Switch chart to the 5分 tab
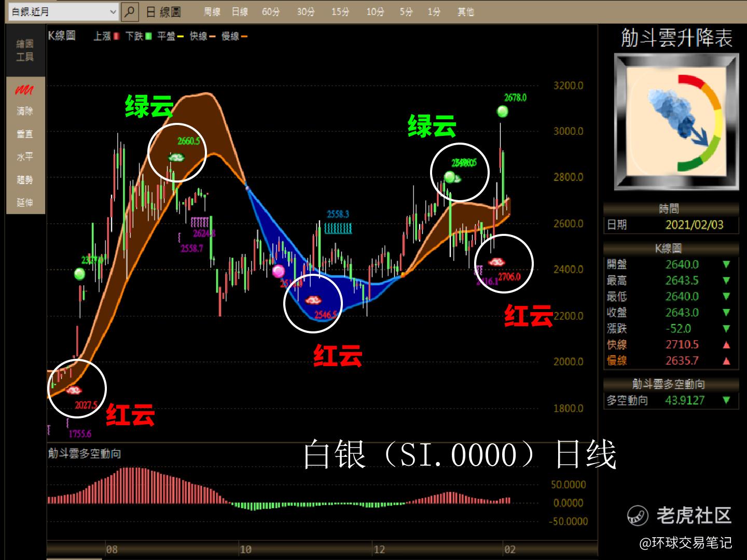The image size is (747, 560). [406, 11]
